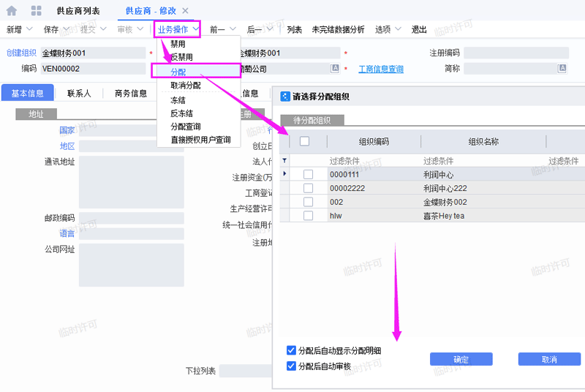Click the translate icon beside 简称 field
Viewport: 585px width, 392px height.
(562, 68)
